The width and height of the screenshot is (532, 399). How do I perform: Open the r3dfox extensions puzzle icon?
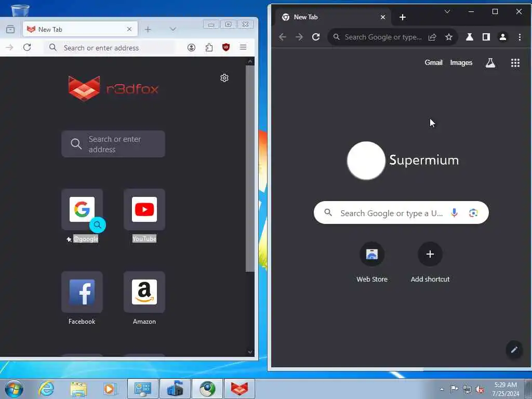(209, 47)
